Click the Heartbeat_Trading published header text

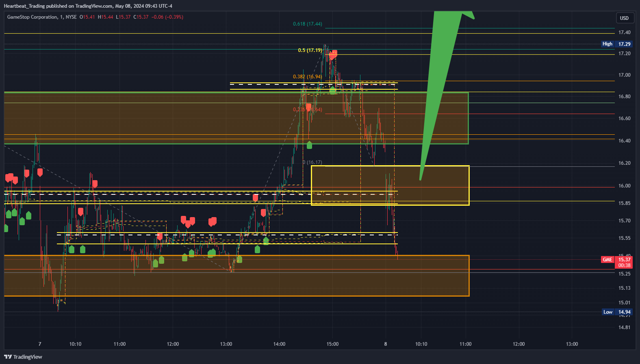pos(88,6)
